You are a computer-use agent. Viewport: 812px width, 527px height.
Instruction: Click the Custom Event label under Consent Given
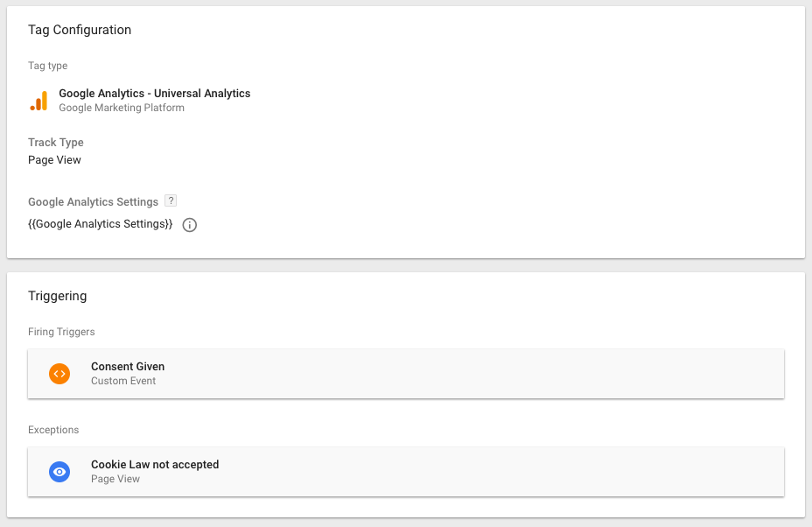coord(123,382)
